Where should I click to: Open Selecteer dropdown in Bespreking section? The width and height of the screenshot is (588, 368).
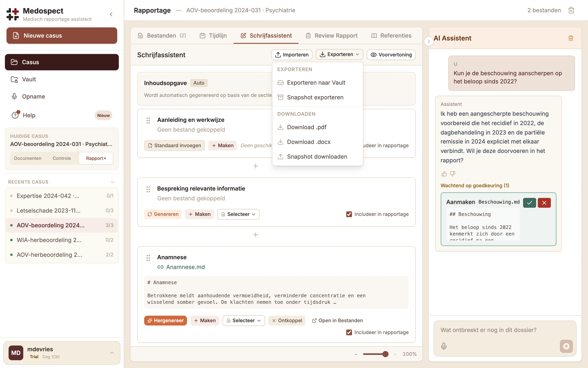(x=238, y=214)
